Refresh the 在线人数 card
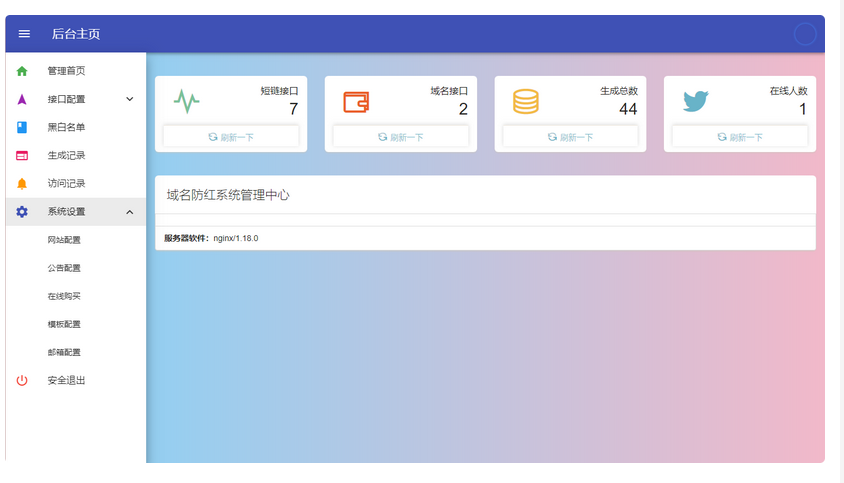The height and width of the screenshot is (483, 844). (740, 137)
